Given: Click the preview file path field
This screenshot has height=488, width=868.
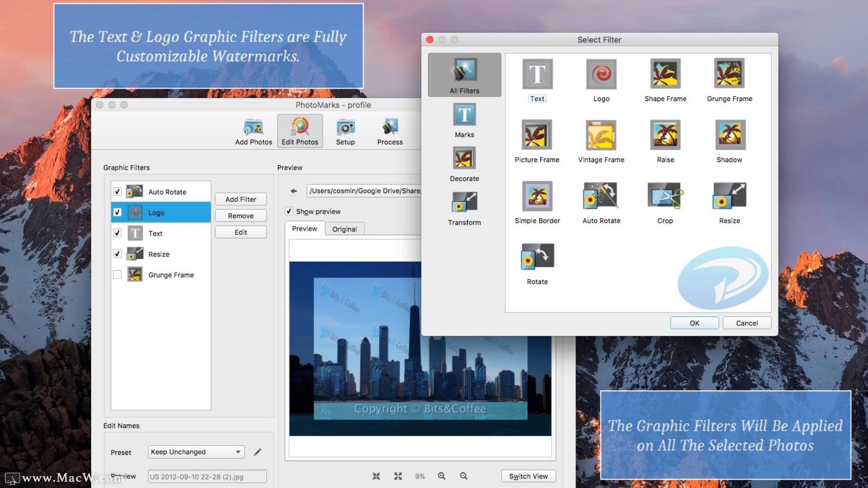Looking at the screenshot, I should (364, 191).
